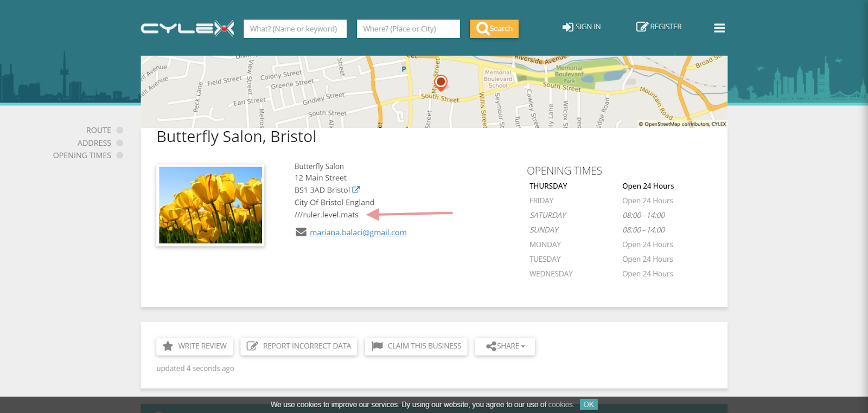Click the Memorial Boulevard Park map label
The width and height of the screenshot is (868, 413).
(569, 74)
